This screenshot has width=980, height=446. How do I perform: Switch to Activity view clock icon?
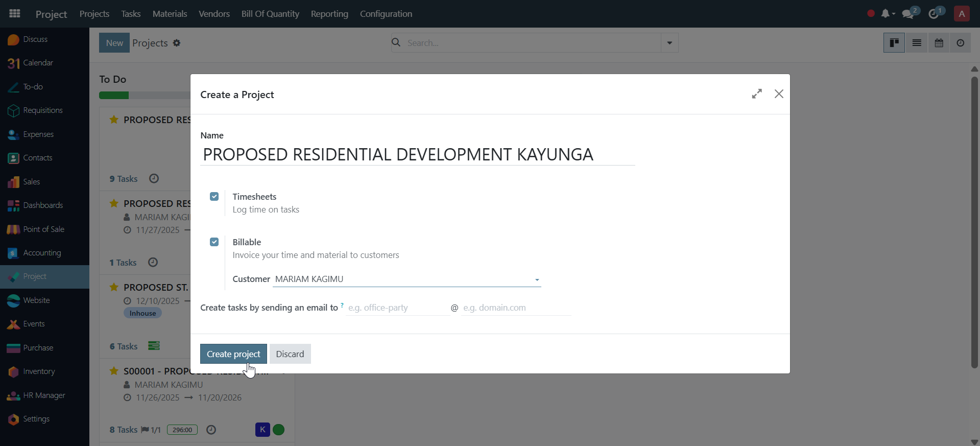961,43
